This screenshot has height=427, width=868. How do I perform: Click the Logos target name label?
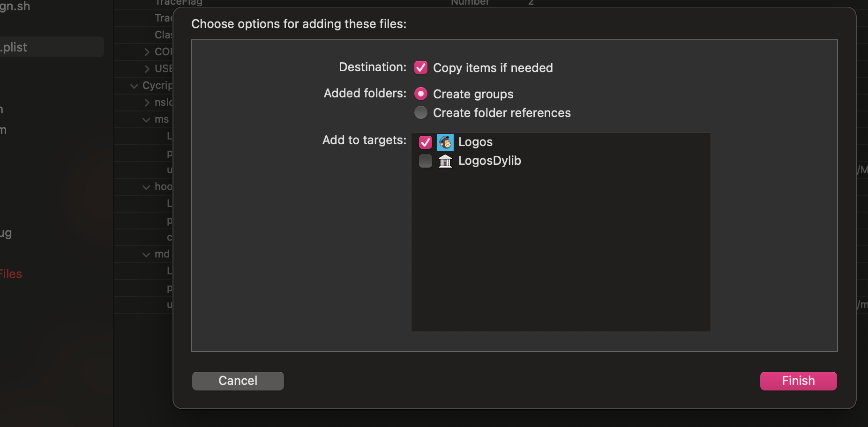[x=475, y=142]
